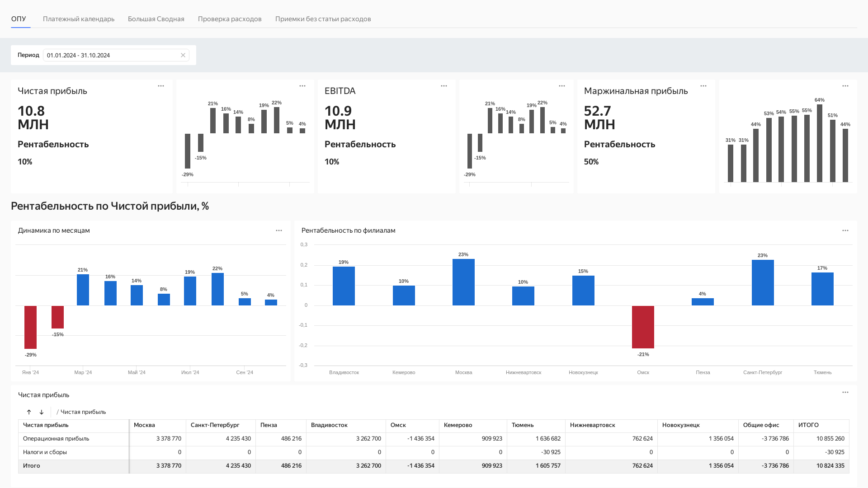
Task: Open the three-dot menu on EBITDA card
Action: pos(444,86)
